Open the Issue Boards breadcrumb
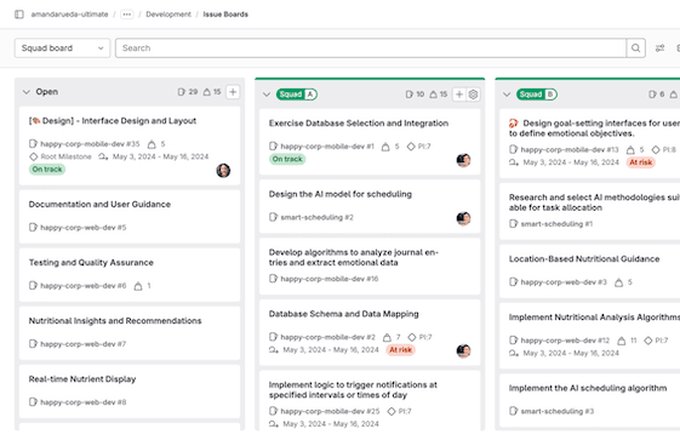 [226, 14]
